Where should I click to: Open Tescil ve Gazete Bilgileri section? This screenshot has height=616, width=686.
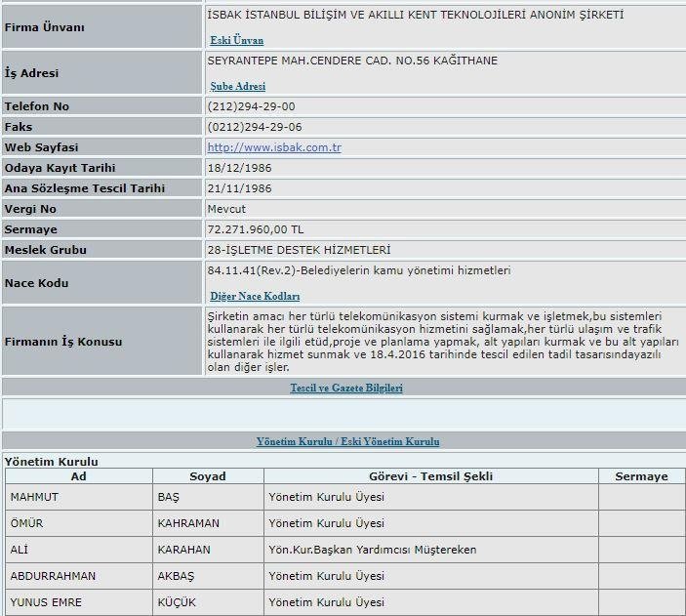point(346,388)
